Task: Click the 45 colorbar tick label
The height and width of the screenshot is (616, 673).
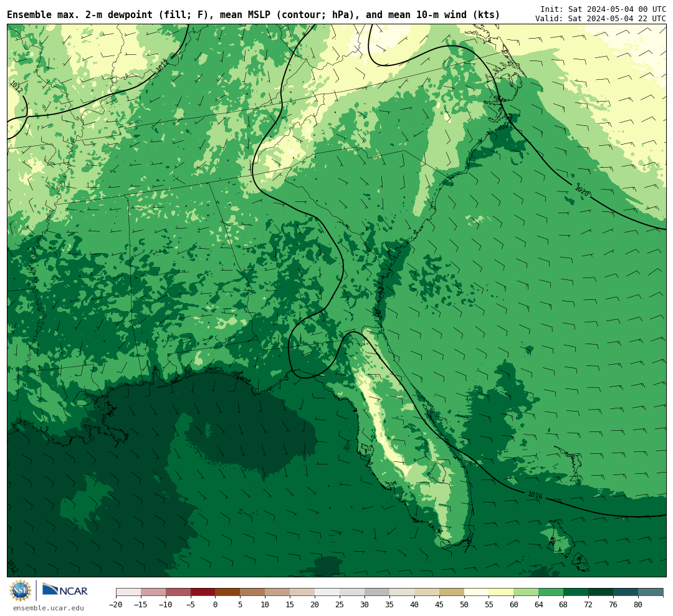Action: point(439,604)
